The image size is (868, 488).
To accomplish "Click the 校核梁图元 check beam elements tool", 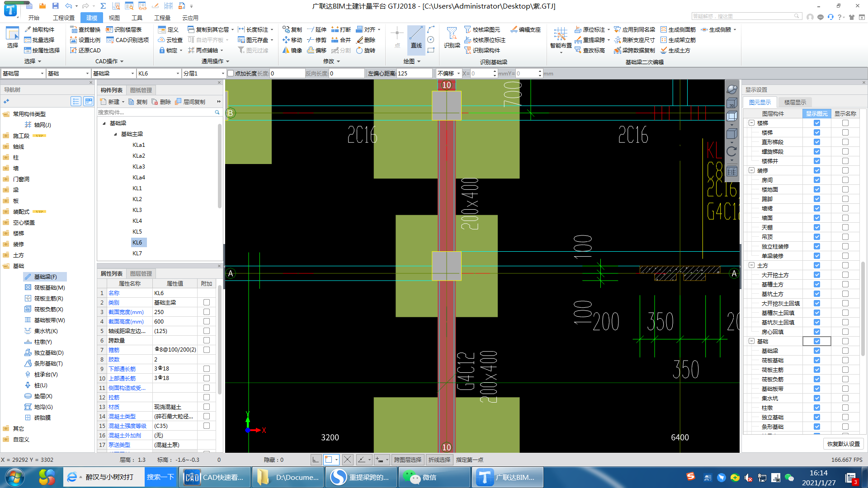I will pyautogui.click(x=482, y=29).
